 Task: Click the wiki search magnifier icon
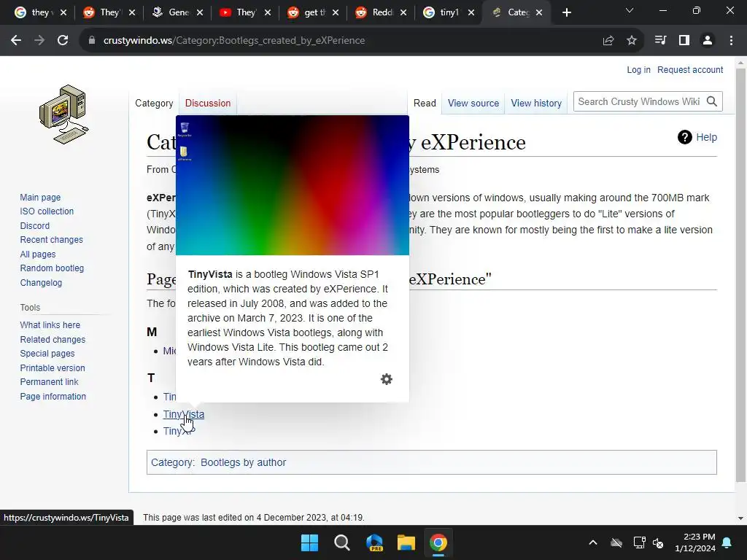pos(712,101)
